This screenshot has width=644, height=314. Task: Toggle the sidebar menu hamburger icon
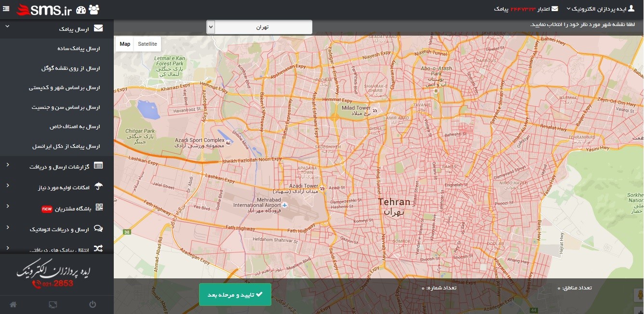tap(6, 8)
